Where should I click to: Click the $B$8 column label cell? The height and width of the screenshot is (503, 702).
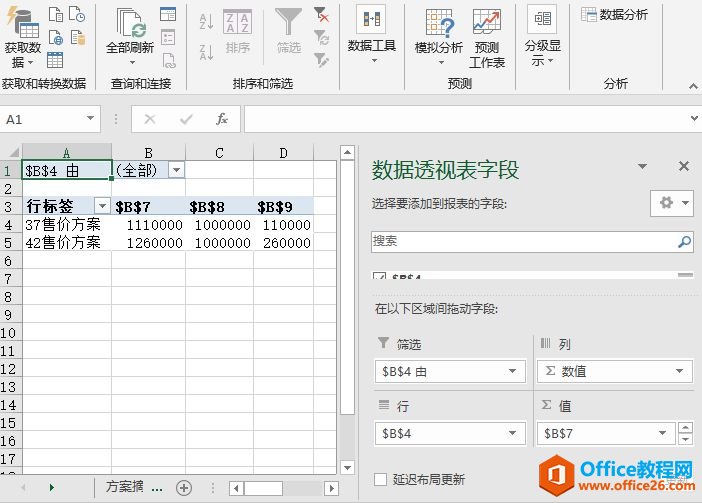219,206
